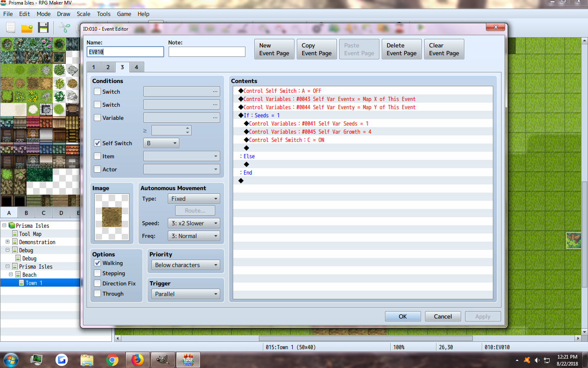This screenshot has height=368, width=588.
Task: Click OK to confirm event
Action: [403, 316]
